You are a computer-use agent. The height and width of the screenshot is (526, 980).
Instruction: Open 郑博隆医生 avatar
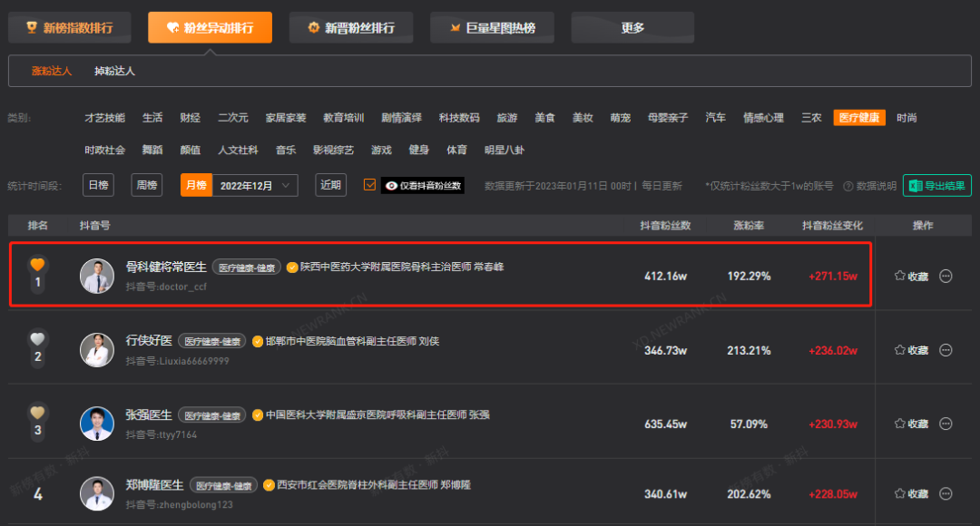[97, 493]
